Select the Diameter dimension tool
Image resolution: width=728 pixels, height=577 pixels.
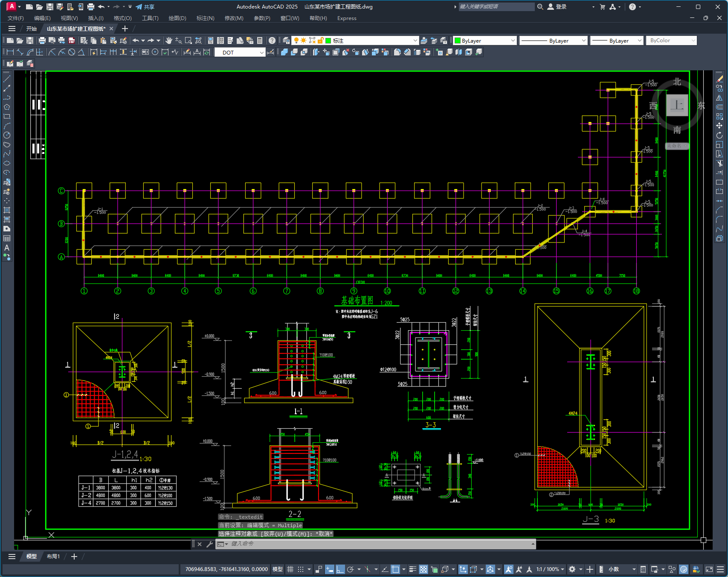pos(72,52)
